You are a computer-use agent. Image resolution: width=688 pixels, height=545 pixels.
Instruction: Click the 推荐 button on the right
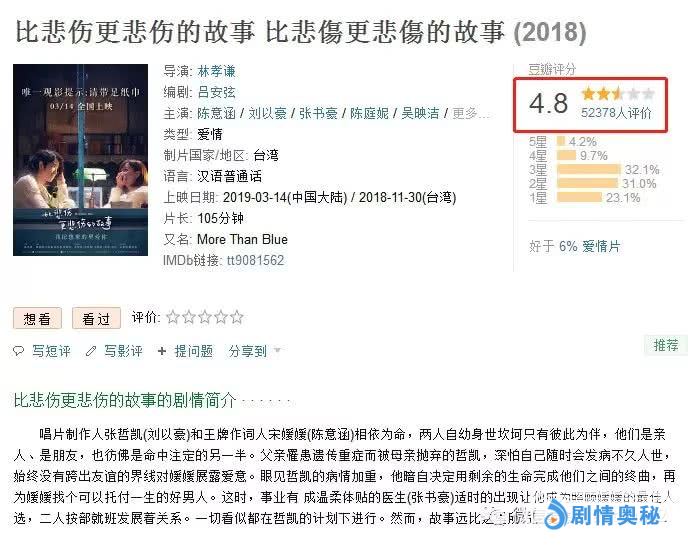pyautogui.click(x=666, y=345)
